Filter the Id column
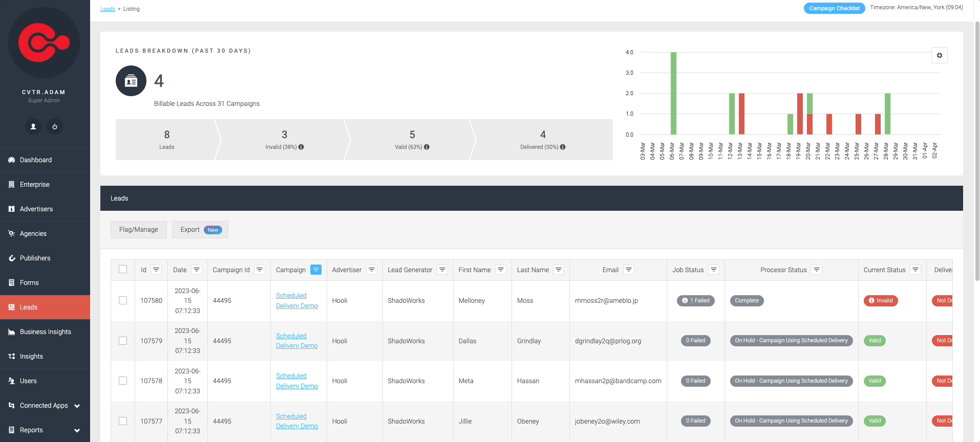Viewport: 980px width, 442px height. point(156,270)
